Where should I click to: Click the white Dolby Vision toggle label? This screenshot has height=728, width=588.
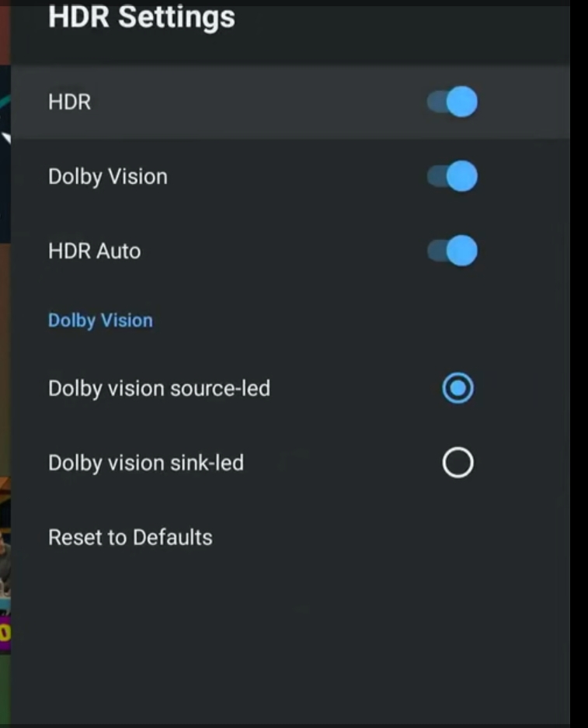point(108,177)
